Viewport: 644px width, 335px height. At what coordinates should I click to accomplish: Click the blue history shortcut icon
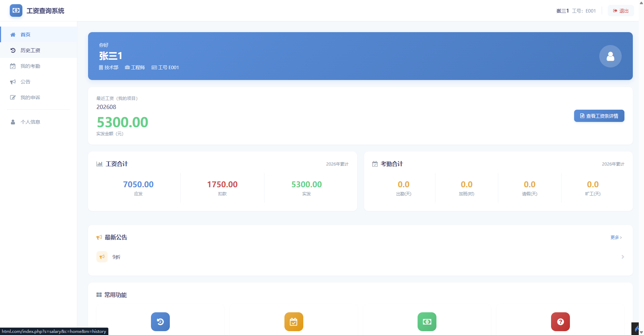pyautogui.click(x=160, y=322)
